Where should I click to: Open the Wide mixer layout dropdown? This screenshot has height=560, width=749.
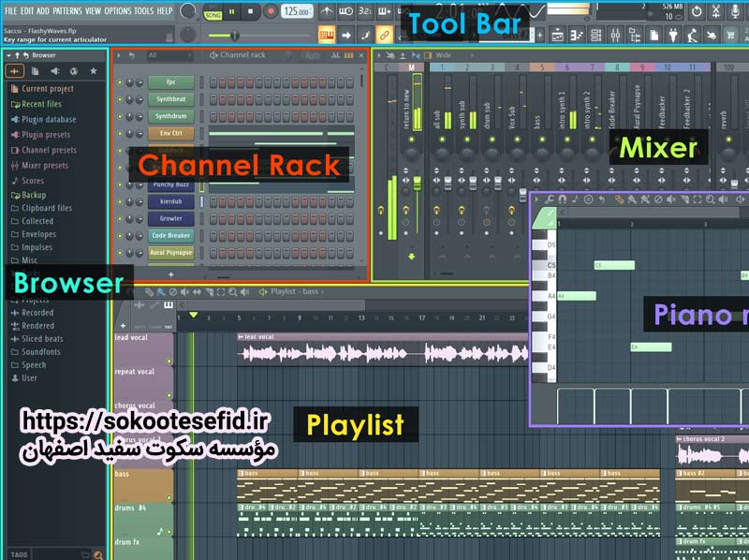coord(454,55)
